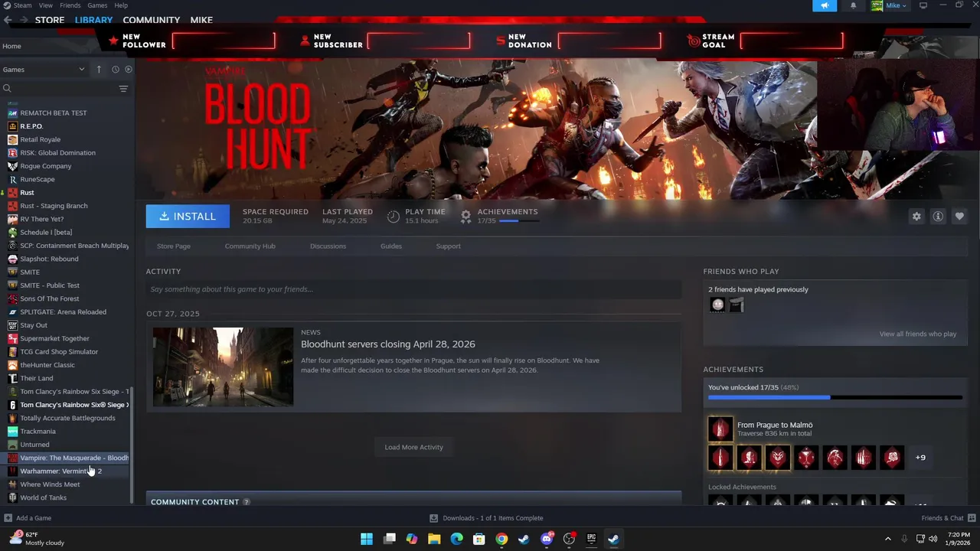Click the blue INSTALL button
The height and width of the screenshot is (551, 980).
tap(188, 217)
